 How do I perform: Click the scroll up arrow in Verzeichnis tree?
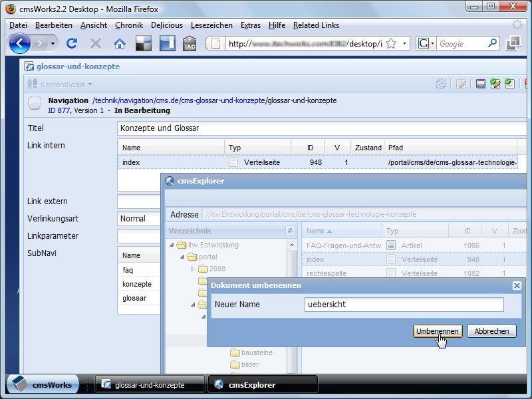[292, 245]
